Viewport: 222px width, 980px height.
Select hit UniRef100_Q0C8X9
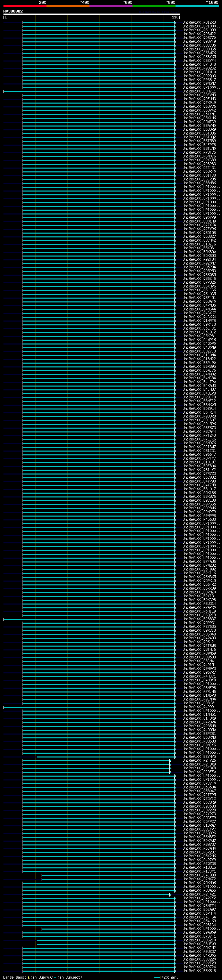pos(199,802)
